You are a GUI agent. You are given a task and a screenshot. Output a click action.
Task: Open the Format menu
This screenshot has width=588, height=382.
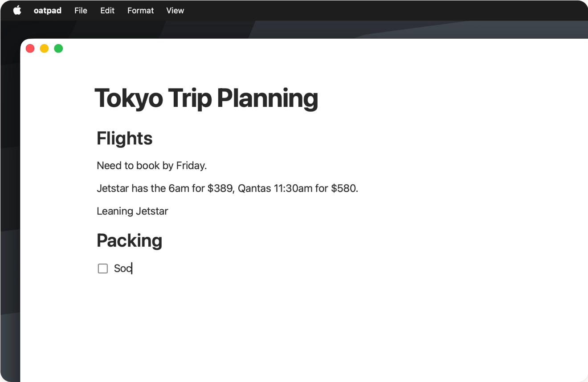pyautogui.click(x=140, y=10)
